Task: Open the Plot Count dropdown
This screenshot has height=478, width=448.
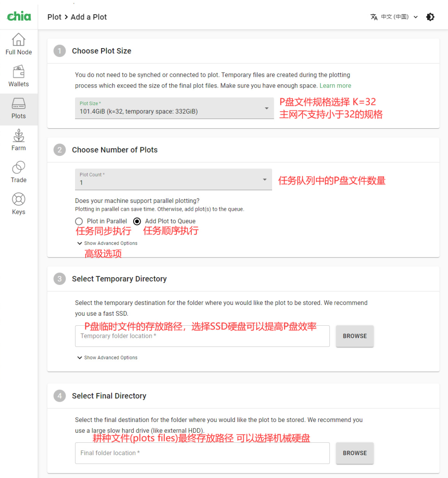Action: 173,179
